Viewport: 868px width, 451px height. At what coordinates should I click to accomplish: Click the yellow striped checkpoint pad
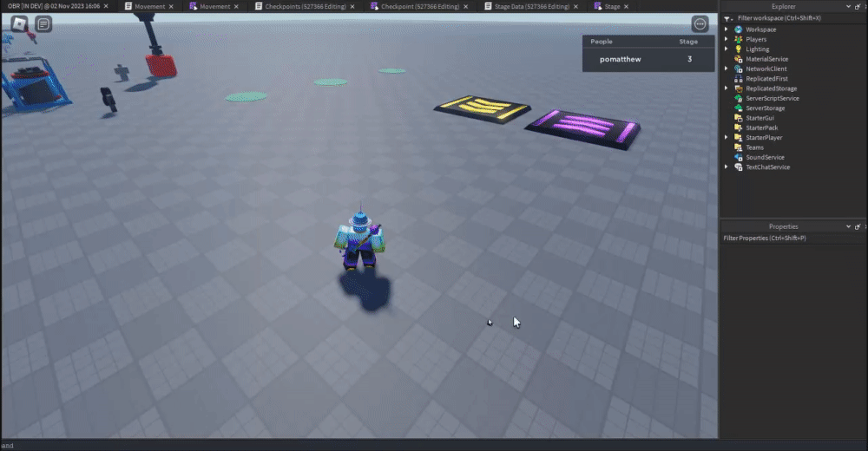coord(483,109)
